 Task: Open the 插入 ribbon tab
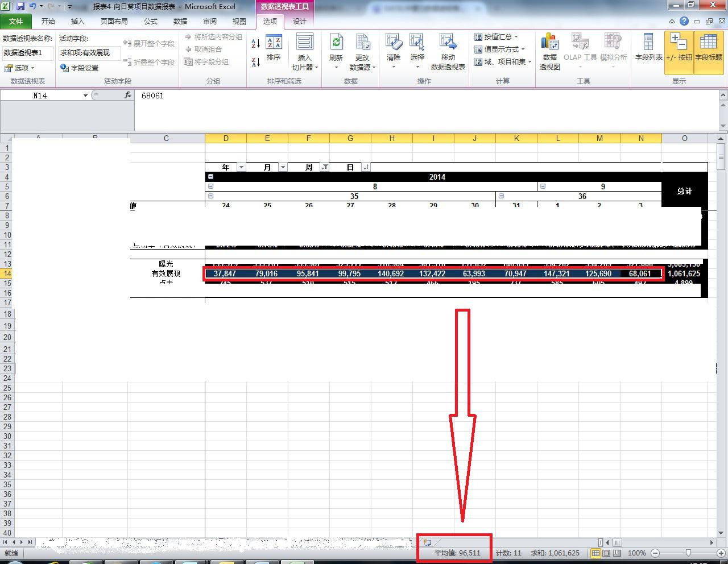(77, 21)
